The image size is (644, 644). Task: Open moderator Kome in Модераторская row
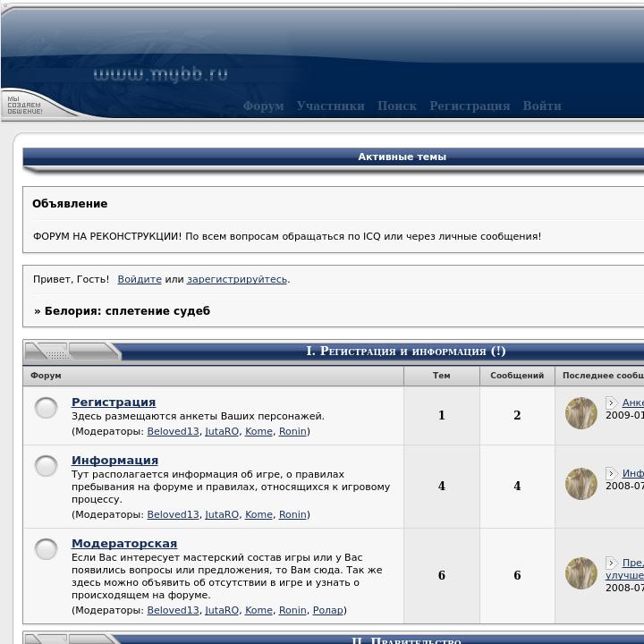click(258, 610)
